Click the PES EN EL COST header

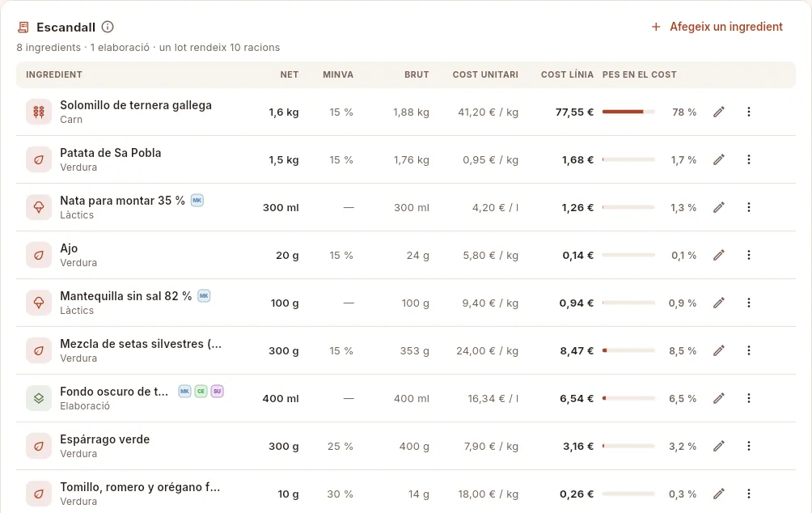pyautogui.click(x=639, y=74)
